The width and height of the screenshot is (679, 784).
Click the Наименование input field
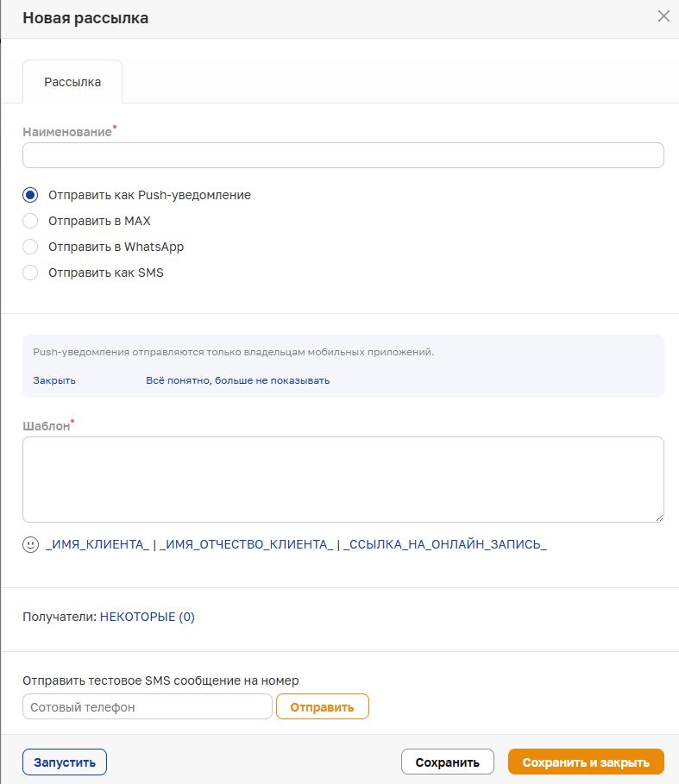pos(343,155)
